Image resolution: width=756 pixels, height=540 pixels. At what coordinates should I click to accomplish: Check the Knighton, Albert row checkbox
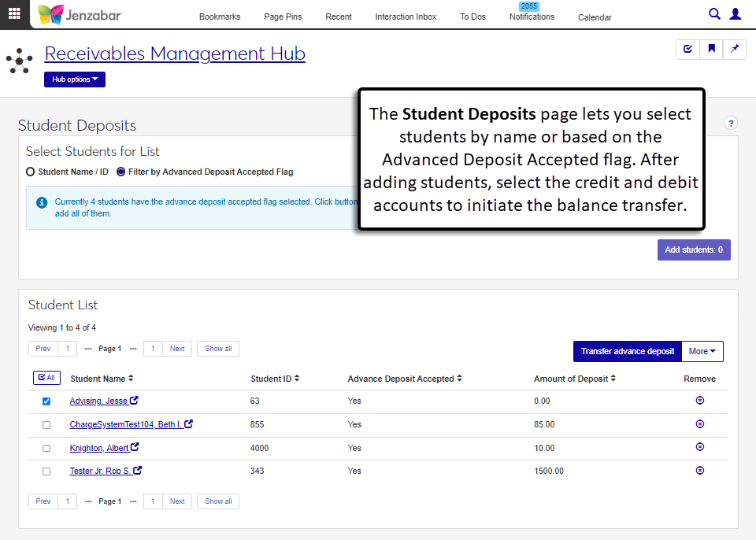click(46, 448)
